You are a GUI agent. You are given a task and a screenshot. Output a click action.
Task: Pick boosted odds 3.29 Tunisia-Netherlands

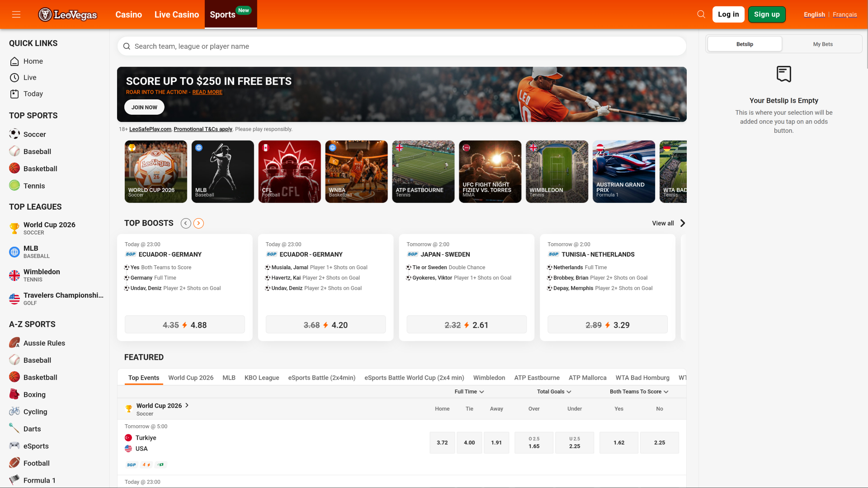click(x=608, y=324)
